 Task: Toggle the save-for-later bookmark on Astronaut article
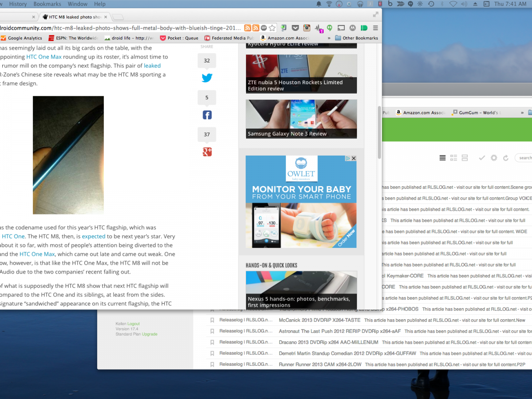click(212, 331)
